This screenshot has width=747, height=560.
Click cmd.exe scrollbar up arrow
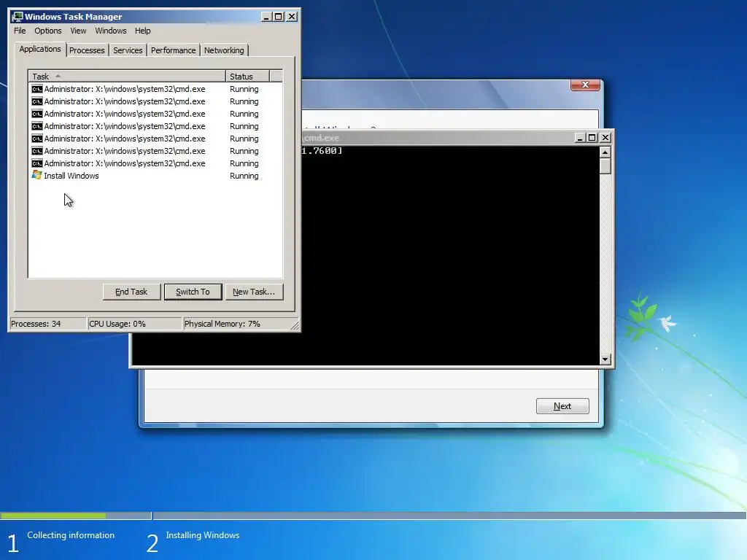click(605, 152)
